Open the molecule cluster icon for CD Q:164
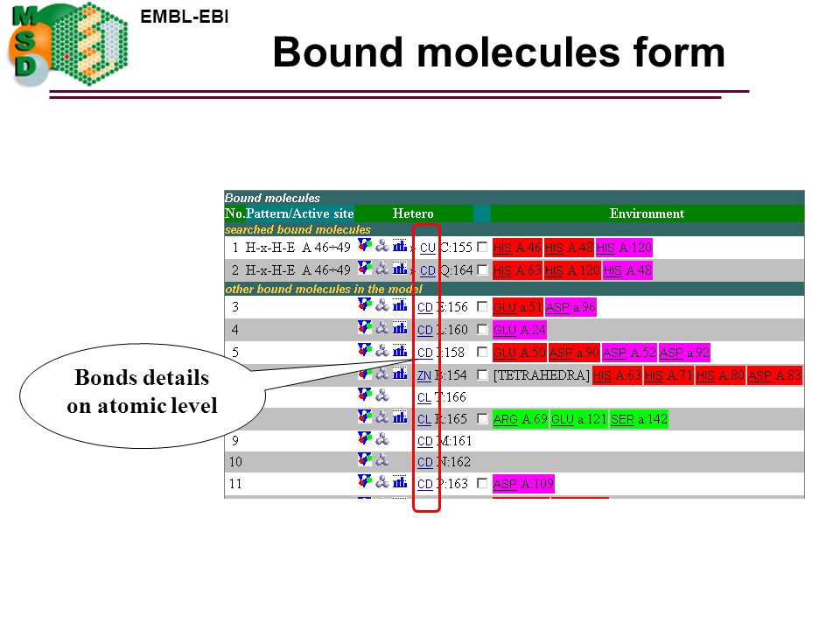The height and width of the screenshot is (630, 840). pyautogui.click(x=382, y=268)
